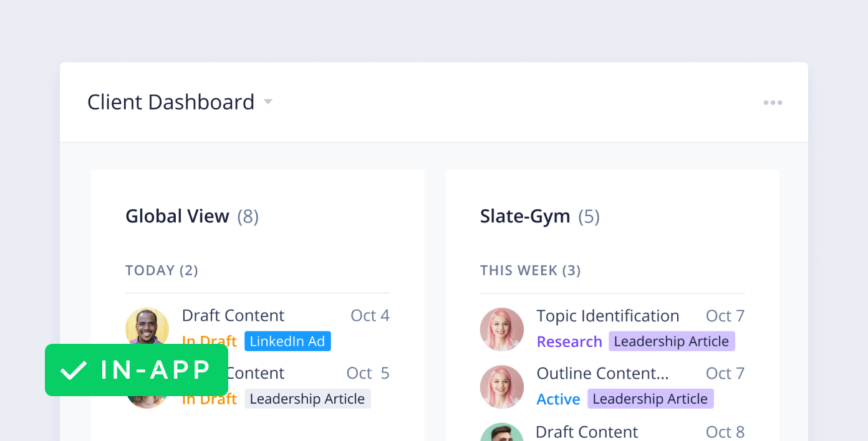Image resolution: width=868 pixels, height=441 pixels.
Task: Select the LinkedIn Ad tag
Action: [287, 341]
